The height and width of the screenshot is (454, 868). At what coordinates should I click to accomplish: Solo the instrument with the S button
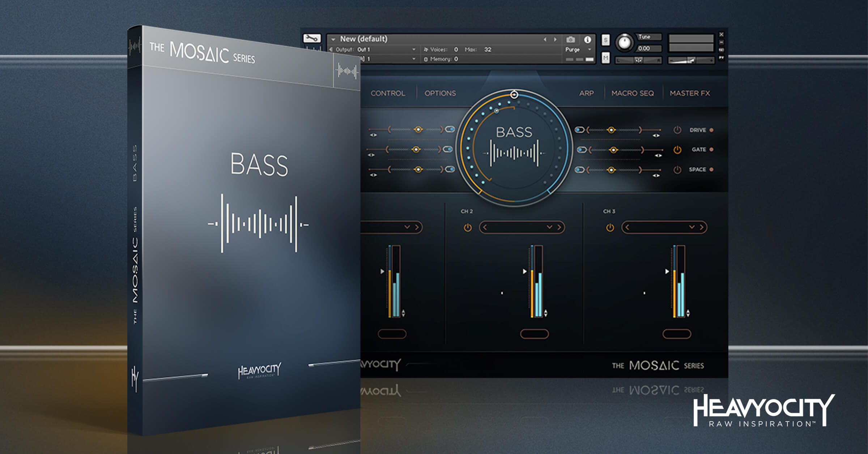pyautogui.click(x=605, y=40)
